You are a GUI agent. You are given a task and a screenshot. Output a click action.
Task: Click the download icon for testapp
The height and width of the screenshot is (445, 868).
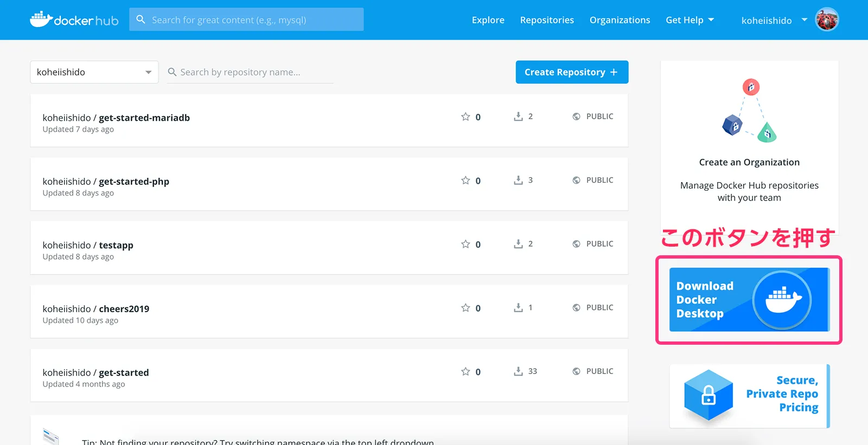pos(519,244)
